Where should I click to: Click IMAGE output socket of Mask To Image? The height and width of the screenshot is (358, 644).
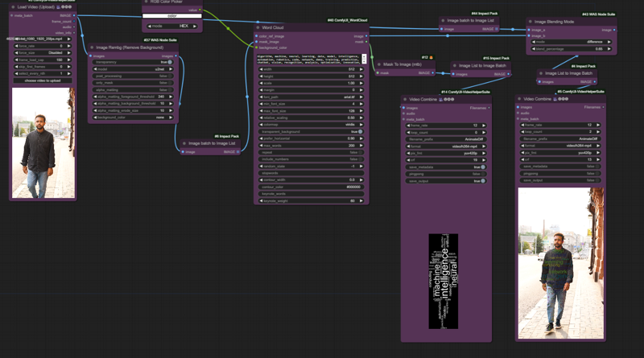click(433, 73)
